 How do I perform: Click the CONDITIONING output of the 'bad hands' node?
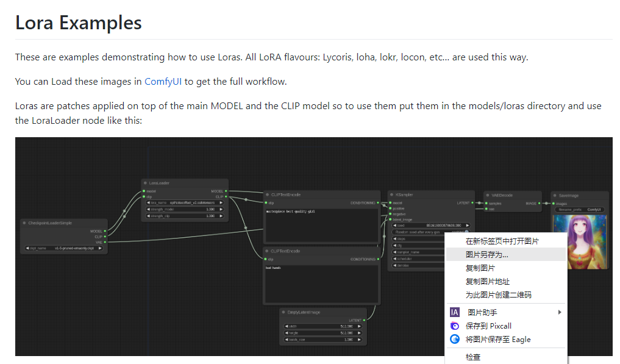[378, 259]
